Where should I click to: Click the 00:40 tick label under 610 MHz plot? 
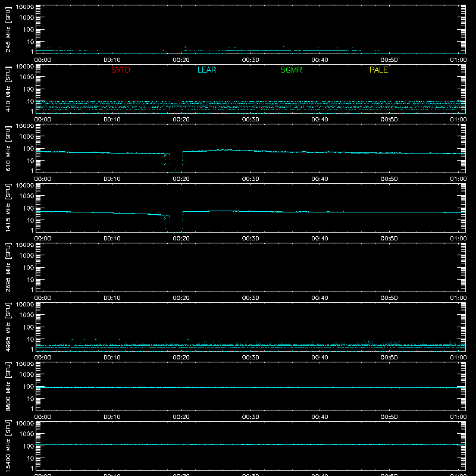pyautogui.click(x=320, y=179)
